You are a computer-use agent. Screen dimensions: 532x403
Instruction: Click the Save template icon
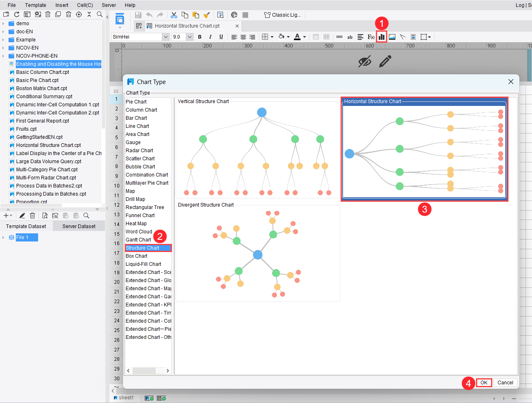point(138,15)
